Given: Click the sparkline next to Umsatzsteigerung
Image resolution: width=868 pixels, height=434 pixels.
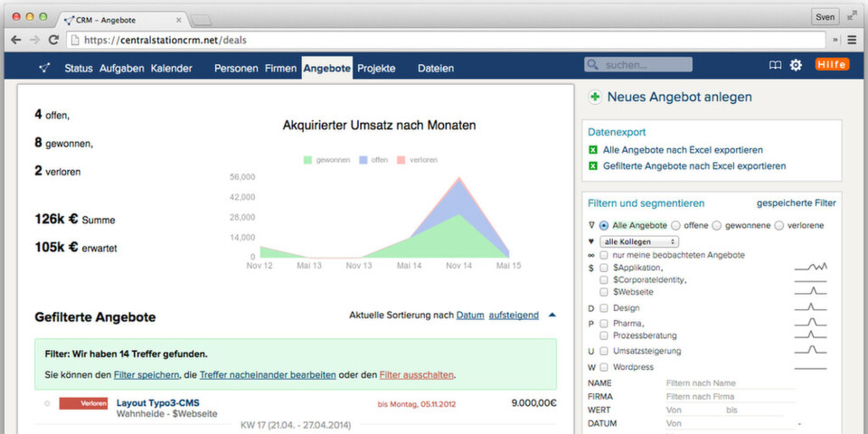Looking at the screenshot, I should [x=810, y=350].
